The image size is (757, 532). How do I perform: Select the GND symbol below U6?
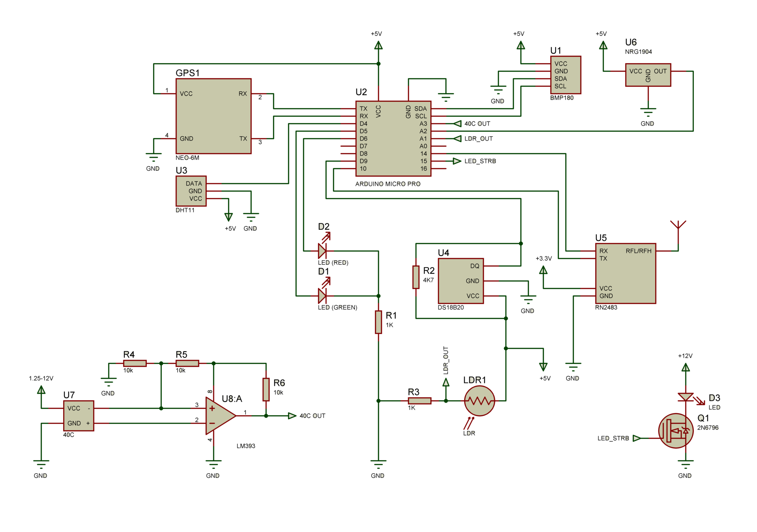click(648, 112)
